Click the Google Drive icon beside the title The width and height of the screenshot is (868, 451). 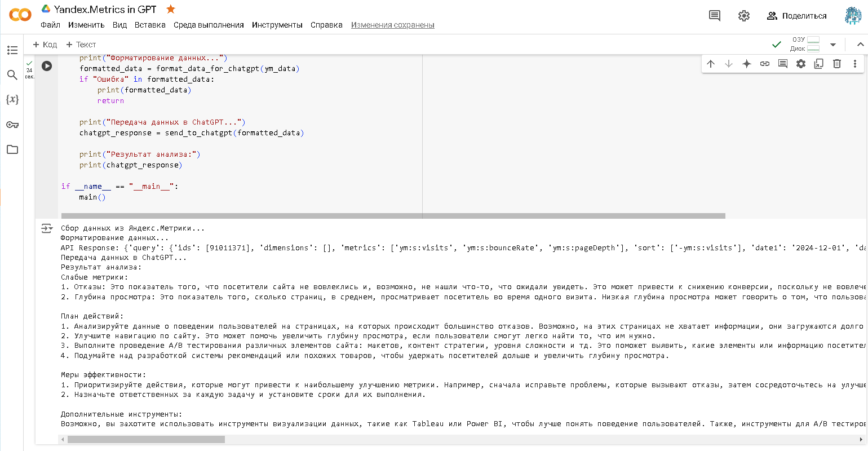tap(46, 9)
